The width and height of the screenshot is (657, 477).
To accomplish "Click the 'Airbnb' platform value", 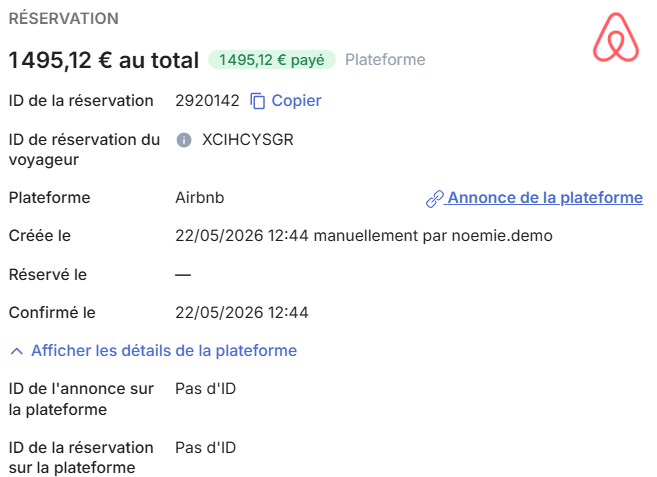I will [199, 197].
